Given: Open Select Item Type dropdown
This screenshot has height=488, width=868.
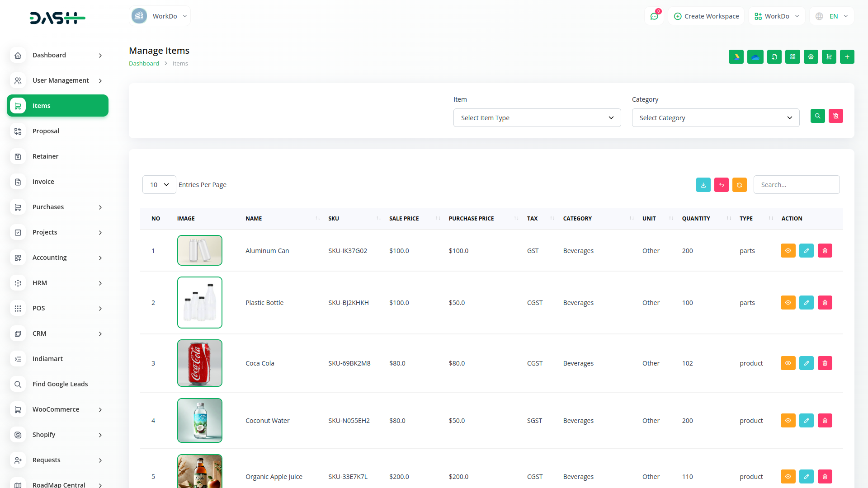Looking at the screenshot, I should pos(537,118).
